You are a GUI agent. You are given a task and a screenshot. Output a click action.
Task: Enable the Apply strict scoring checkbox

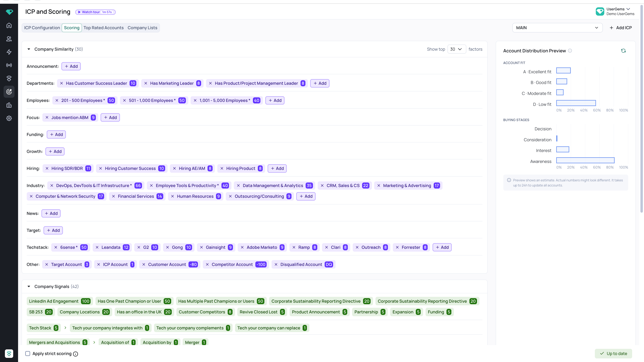28,354
